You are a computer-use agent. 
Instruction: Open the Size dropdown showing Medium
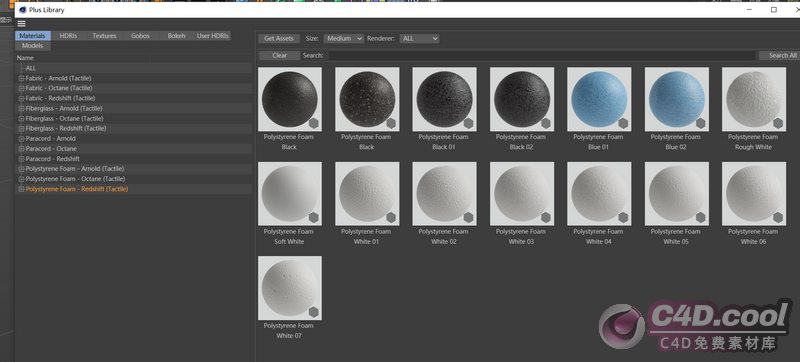click(343, 38)
